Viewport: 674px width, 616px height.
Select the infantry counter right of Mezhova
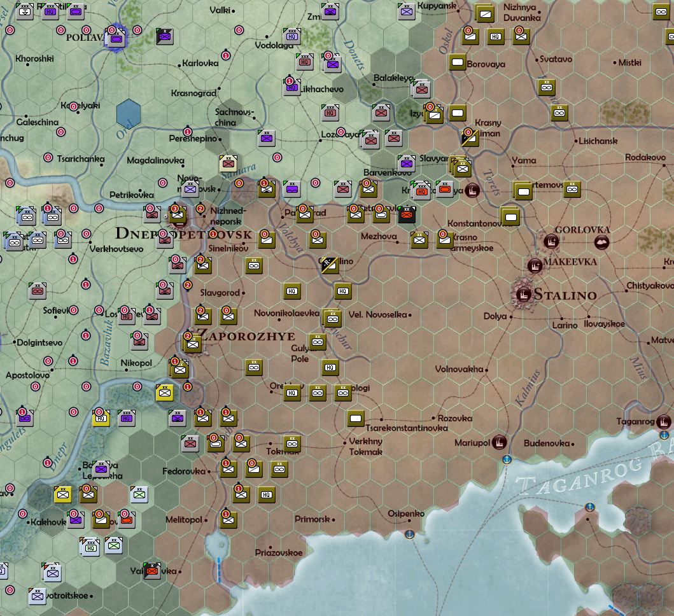point(419,240)
